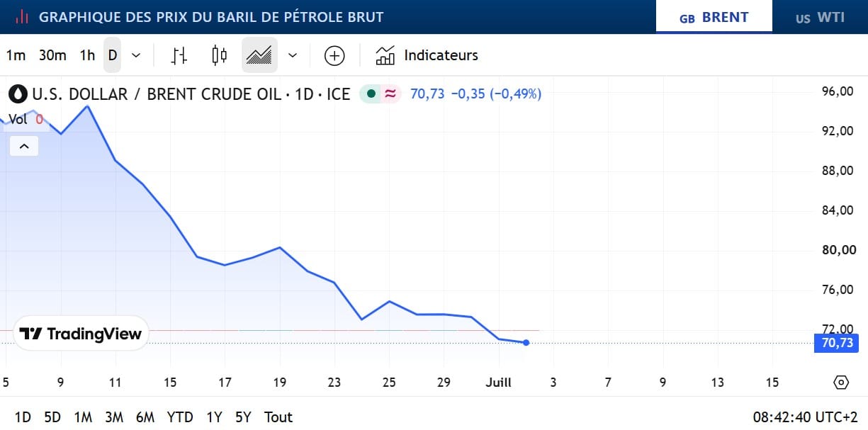The image size is (868, 430).
Task: Click the Compare or add symbol plus icon
Action: coord(334,55)
